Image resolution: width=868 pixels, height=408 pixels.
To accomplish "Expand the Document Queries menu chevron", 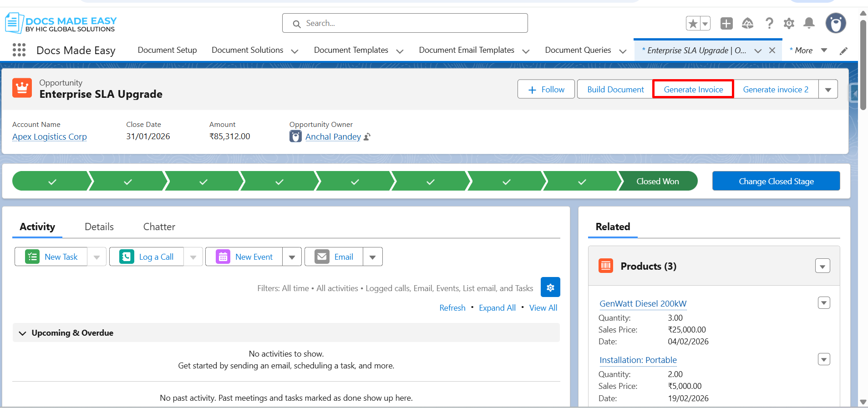I will pos(623,51).
